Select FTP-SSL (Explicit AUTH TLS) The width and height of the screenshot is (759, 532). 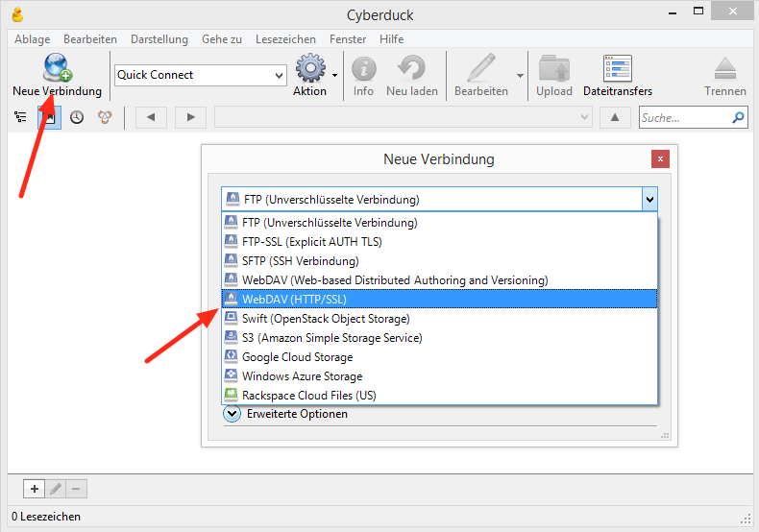tap(439, 241)
